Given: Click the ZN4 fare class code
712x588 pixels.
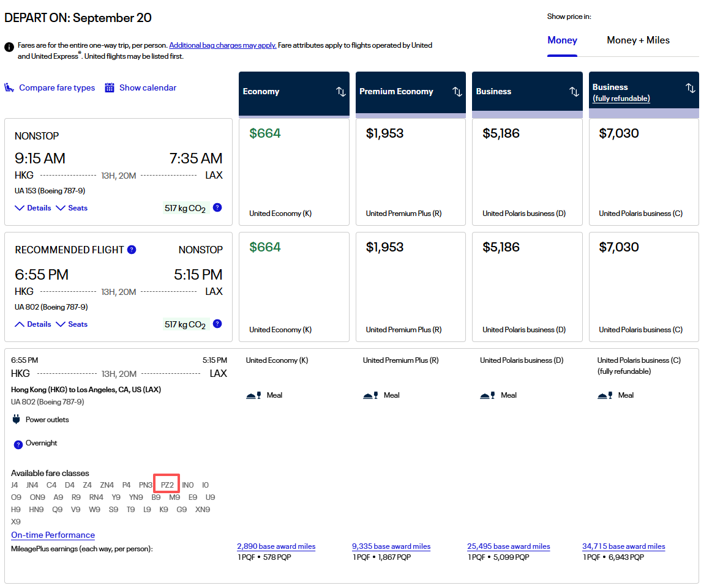Looking at the screenshot, I should tap(107, 485).
